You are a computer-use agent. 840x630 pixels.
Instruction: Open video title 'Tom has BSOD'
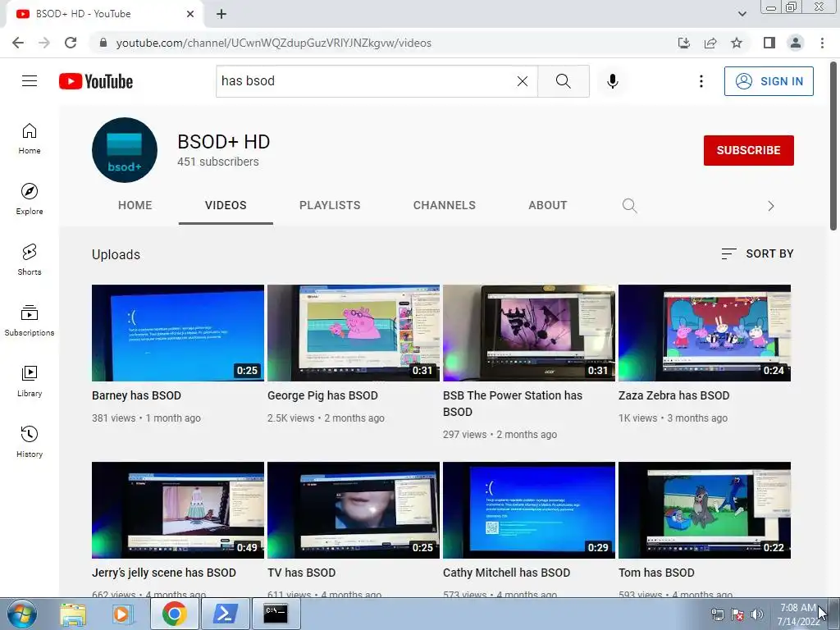click(656, 573)
